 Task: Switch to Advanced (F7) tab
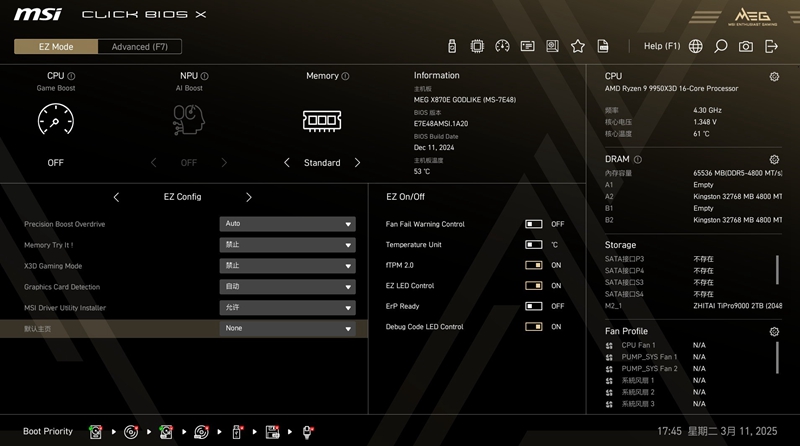[139, 47]
